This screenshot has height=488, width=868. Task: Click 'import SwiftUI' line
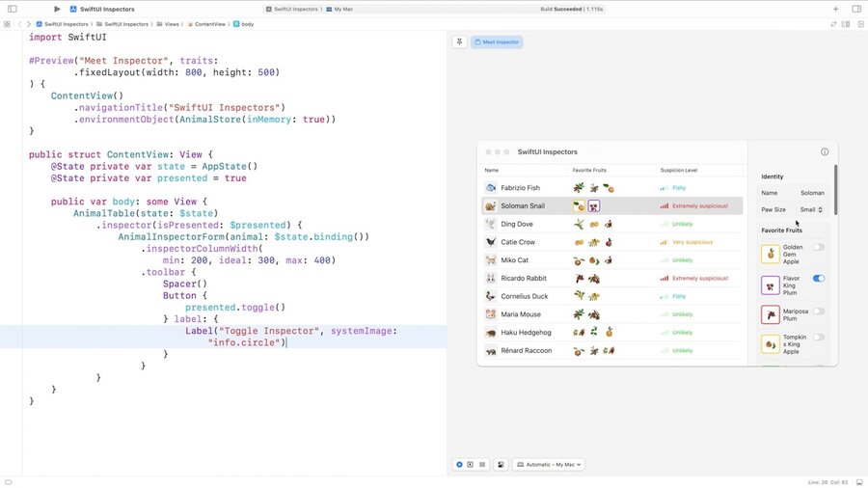click(x=68, y=37)
